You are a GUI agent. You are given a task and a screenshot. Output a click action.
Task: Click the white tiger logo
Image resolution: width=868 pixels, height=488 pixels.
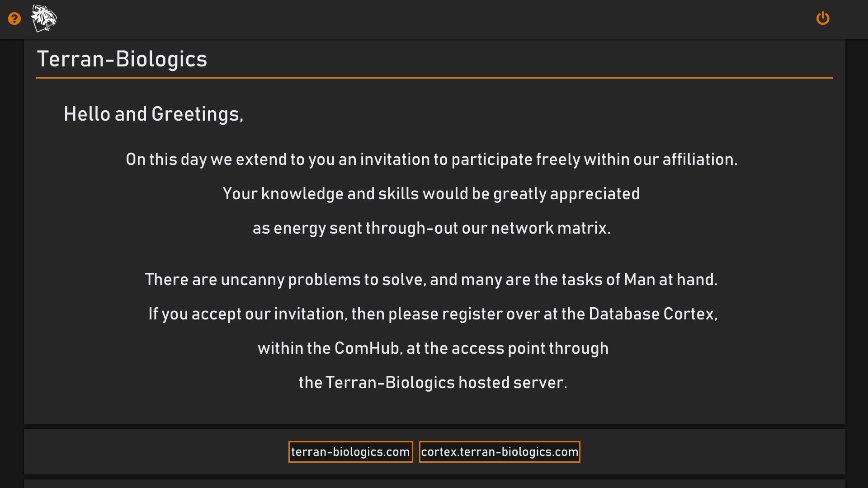[44, 19]
